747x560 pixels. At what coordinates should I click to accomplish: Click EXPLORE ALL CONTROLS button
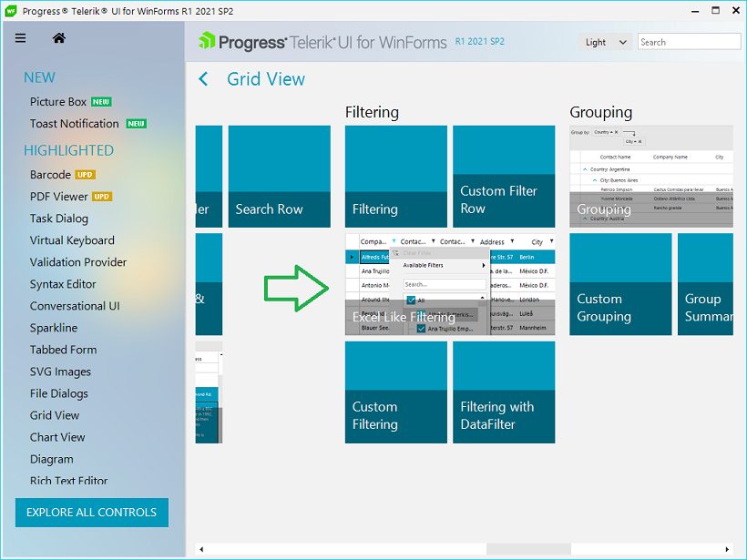pyautogui.click(x=91, y=513)
